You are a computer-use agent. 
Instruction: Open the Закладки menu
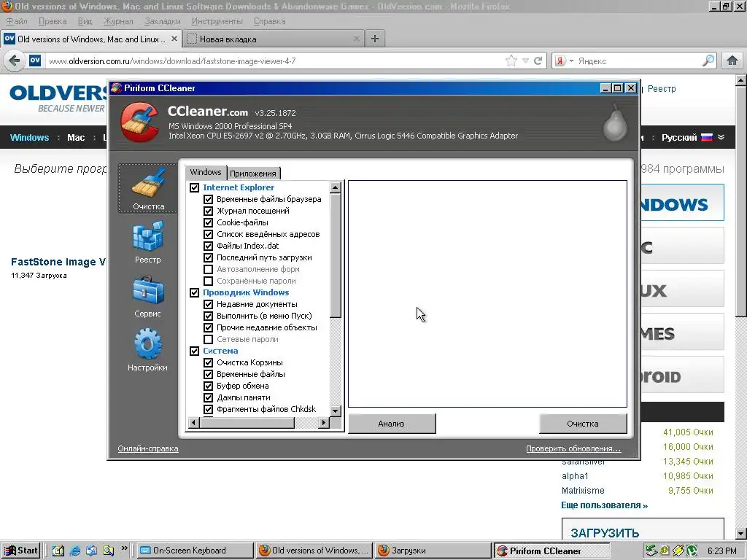tap(163, 21)
